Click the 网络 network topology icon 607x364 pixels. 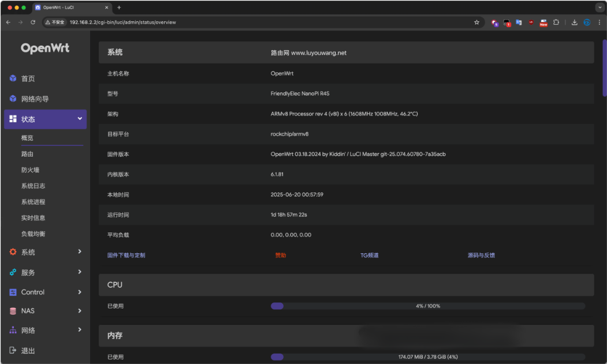13,330
